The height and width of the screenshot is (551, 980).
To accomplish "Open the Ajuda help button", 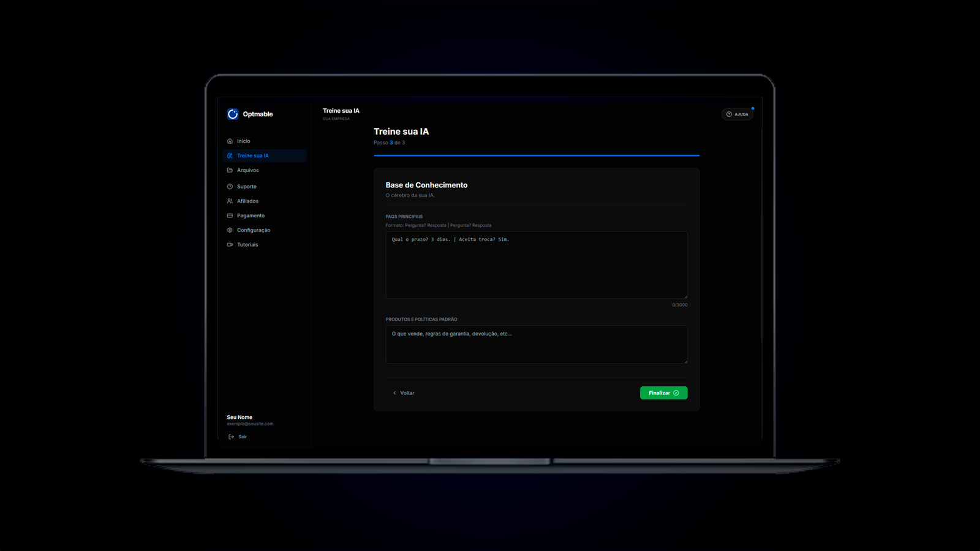I will click(737, 114).
